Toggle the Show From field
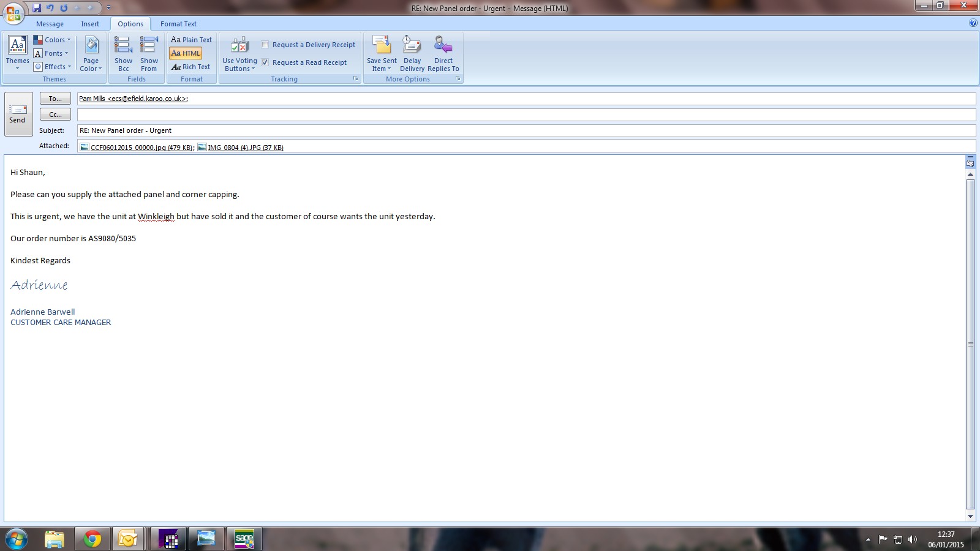The image size is (980, 551). (149, 54)
